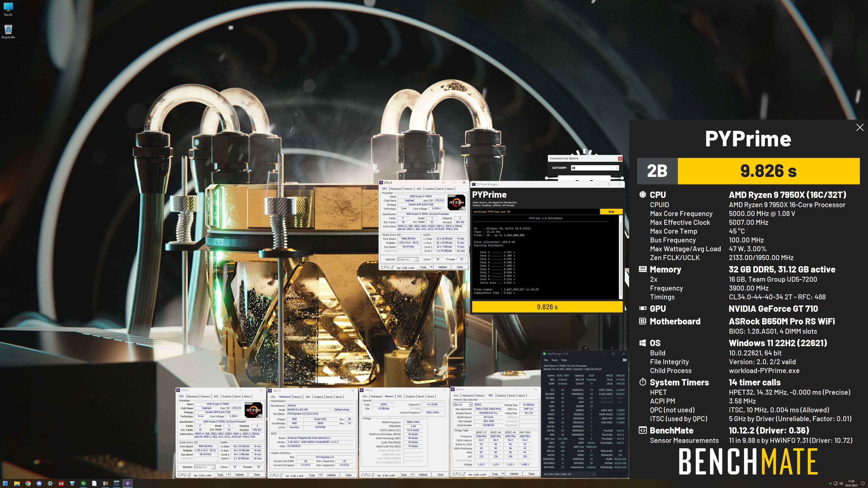Click Close button in CPU-Z Memory window
The width and height of the screenshot is (868, 488).
pyautogui.click(x=440, y=475)
